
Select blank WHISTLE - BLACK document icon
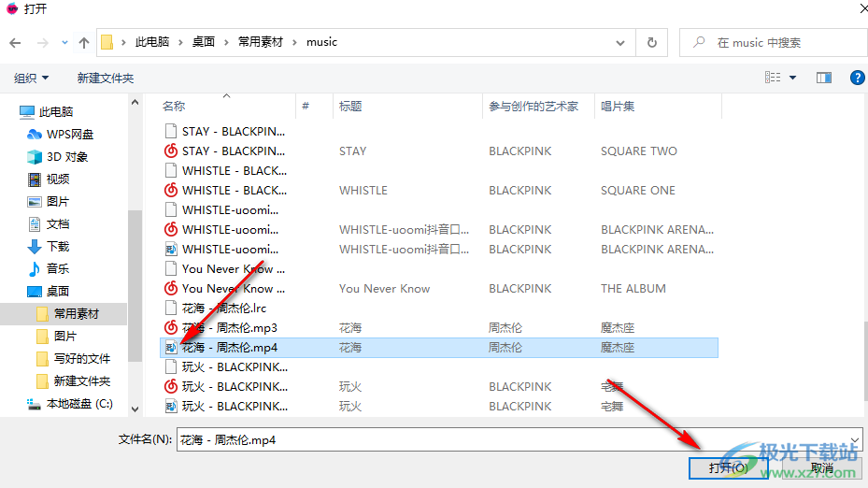pyautogui.click(x=172, y=170)
